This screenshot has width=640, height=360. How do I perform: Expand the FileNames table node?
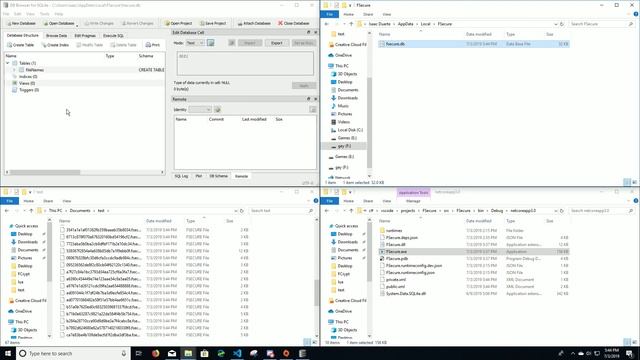click(x=14, y=70)
